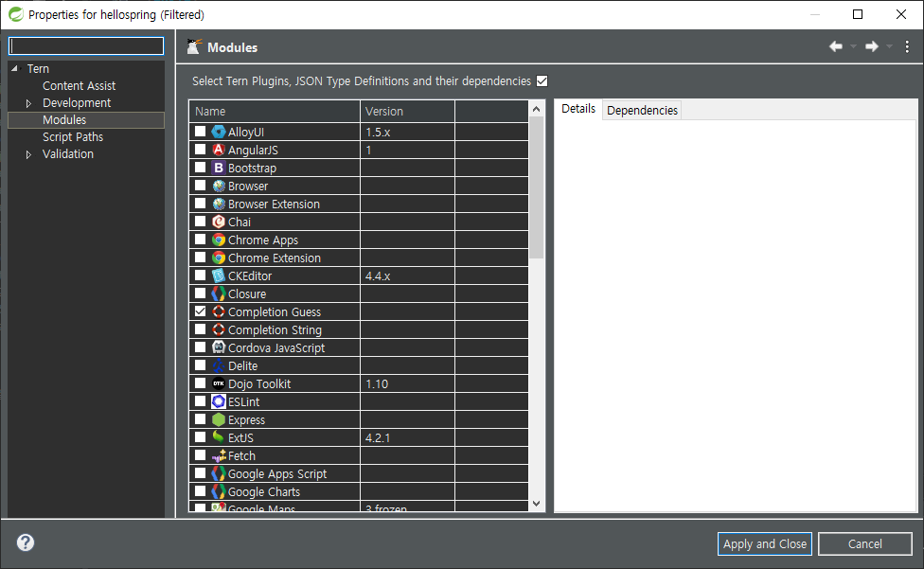Screen dimensions: 924x569
Task: Uncheck the Completion Guess checkbox
Action: coord(201,311)
